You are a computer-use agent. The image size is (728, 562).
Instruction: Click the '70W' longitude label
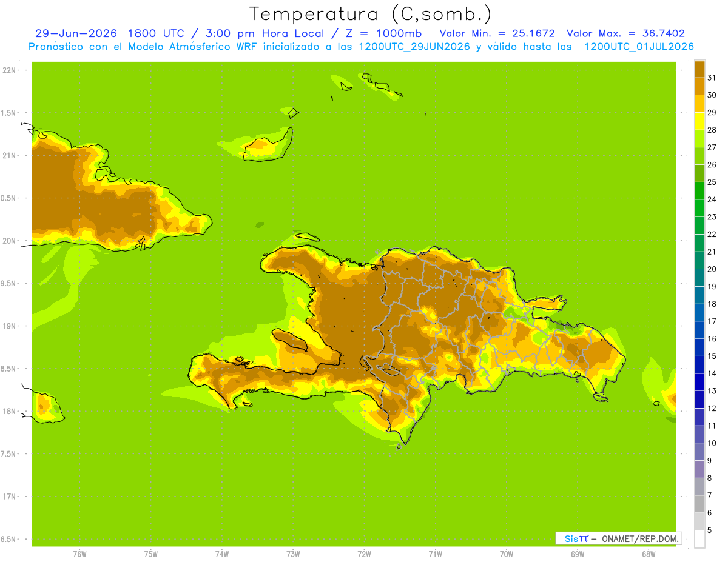(507, 554)
